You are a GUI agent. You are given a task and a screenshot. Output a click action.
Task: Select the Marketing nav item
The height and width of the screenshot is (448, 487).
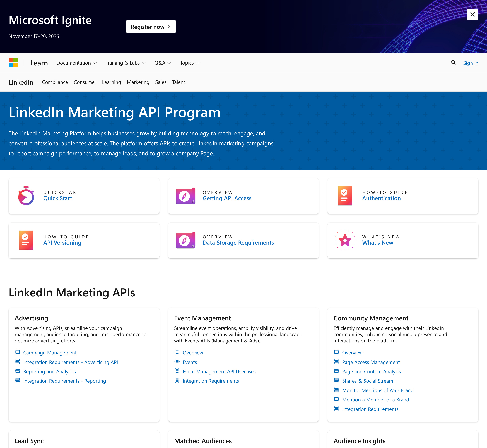pyautogui.click(x=138, y=82)
